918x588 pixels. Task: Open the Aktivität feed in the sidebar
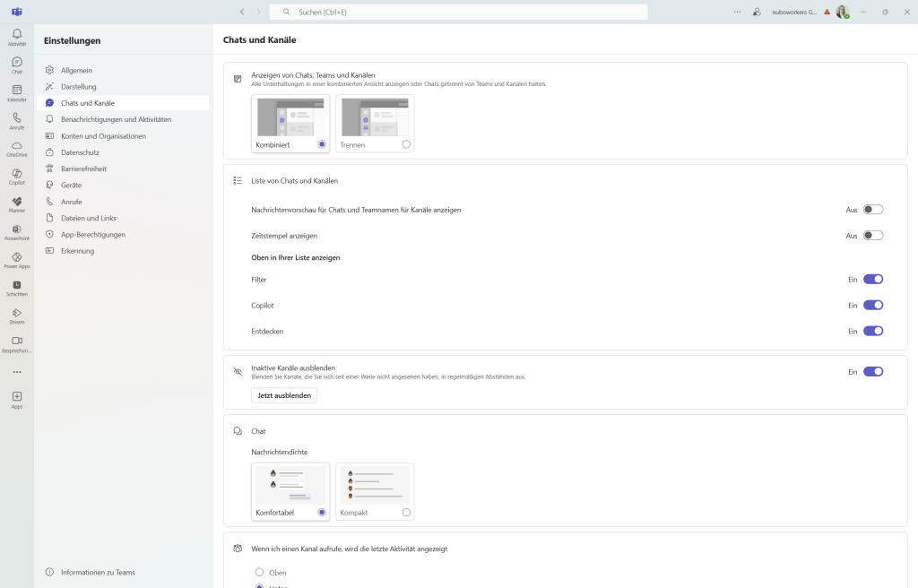click(17, 38)
